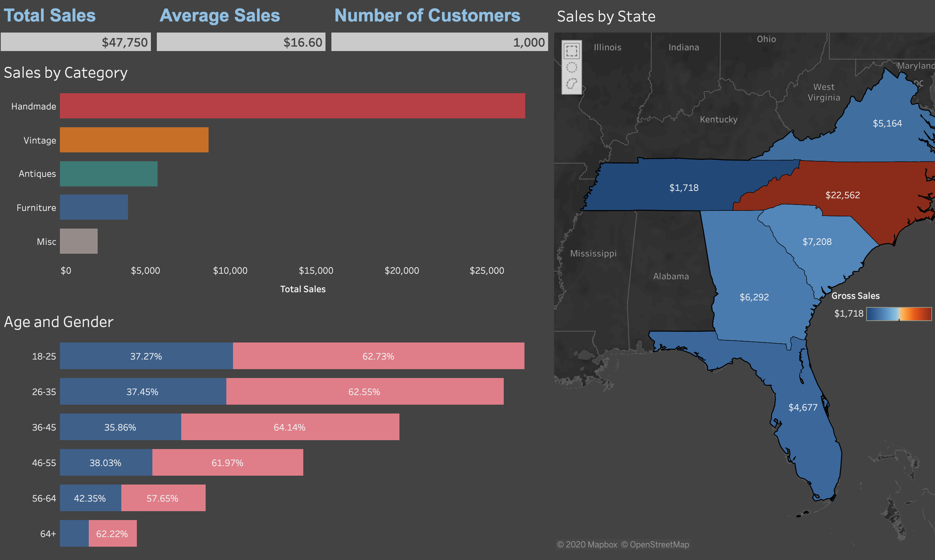Click the Gross Sales color legend
935x560 pixels.
click(898, 314)
